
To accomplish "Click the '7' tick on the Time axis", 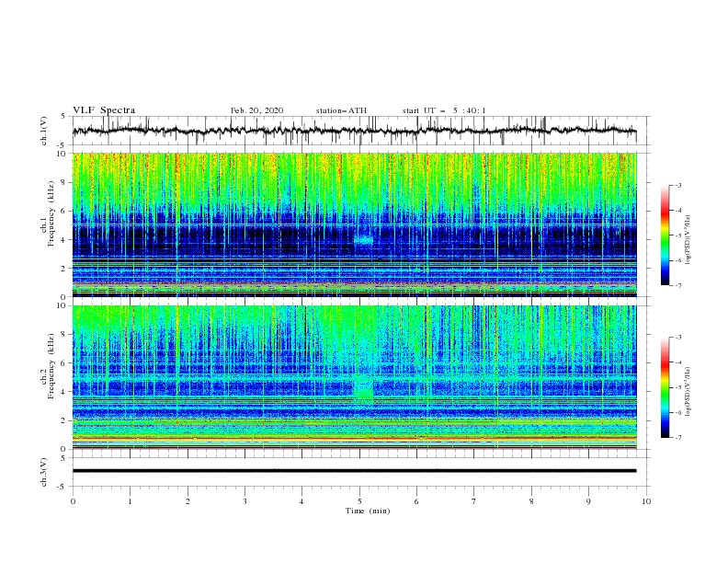I will point(474,501).
